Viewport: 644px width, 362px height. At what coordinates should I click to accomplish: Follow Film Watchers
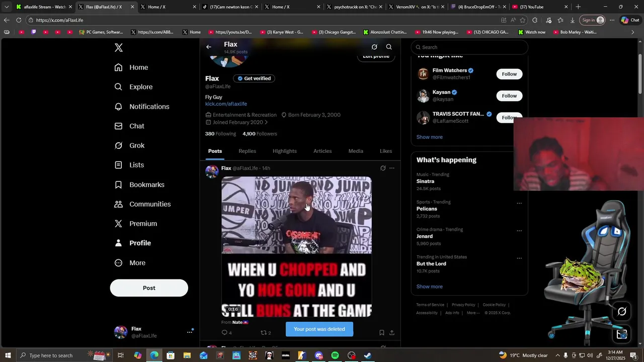[x=509, y=74]
